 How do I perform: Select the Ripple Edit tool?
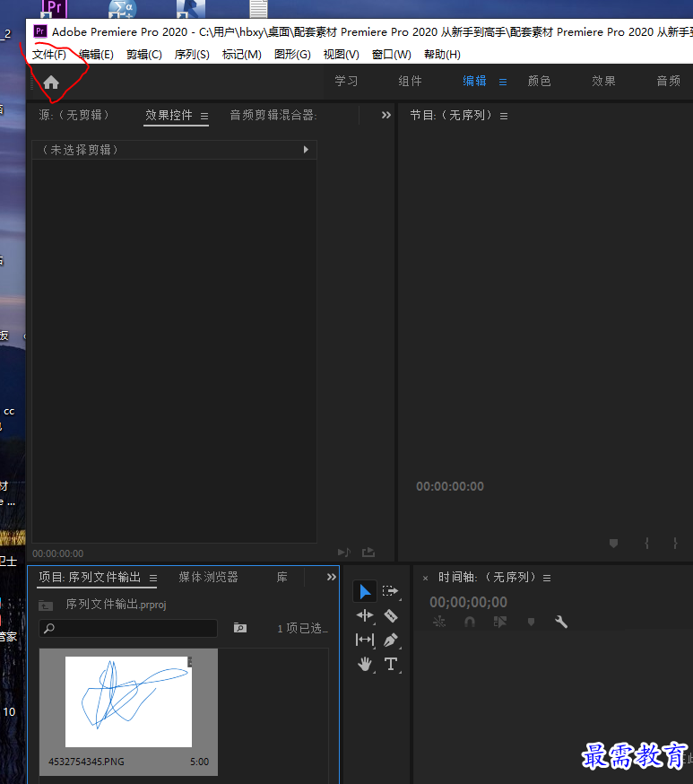(365, 615)
